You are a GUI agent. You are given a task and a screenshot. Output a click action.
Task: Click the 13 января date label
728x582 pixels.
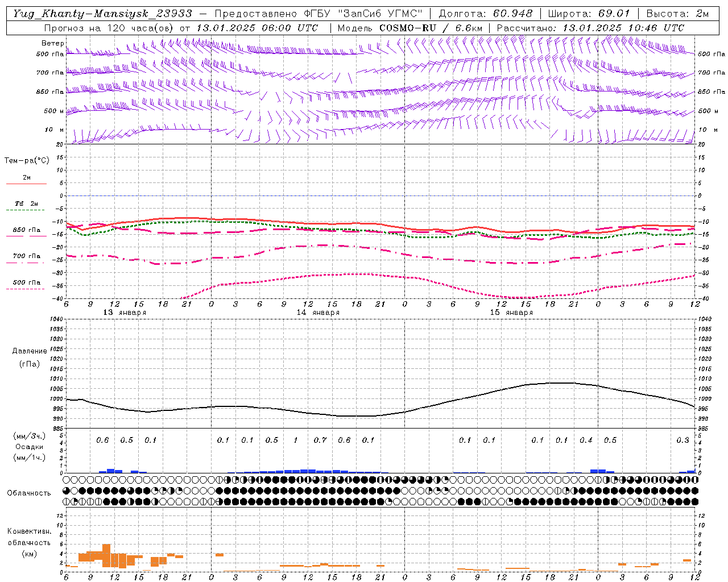pos(125,313)
